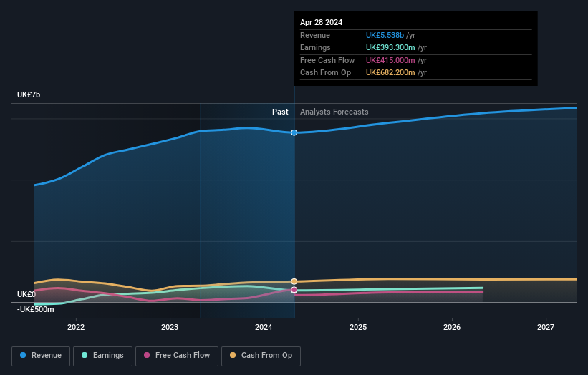Click the -UK£500m y-axis label
The height and width of the screenshot is (375, 588).
click(35, 309)
